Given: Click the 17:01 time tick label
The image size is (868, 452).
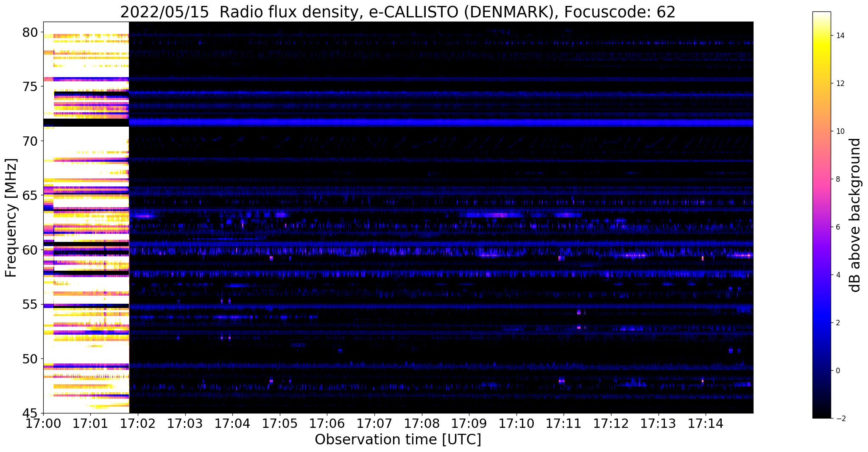Looking at the screenshot, I should tap(90, 423).
